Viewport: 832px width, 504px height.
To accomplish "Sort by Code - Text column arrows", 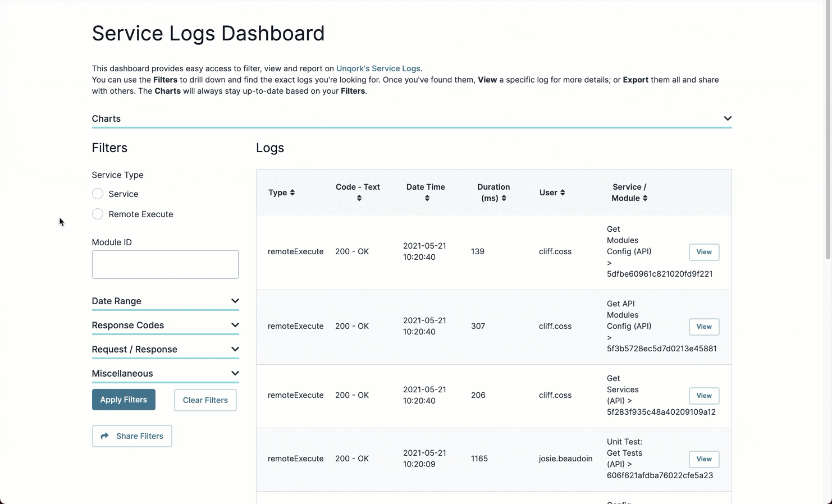I will [x=359, y=198].
